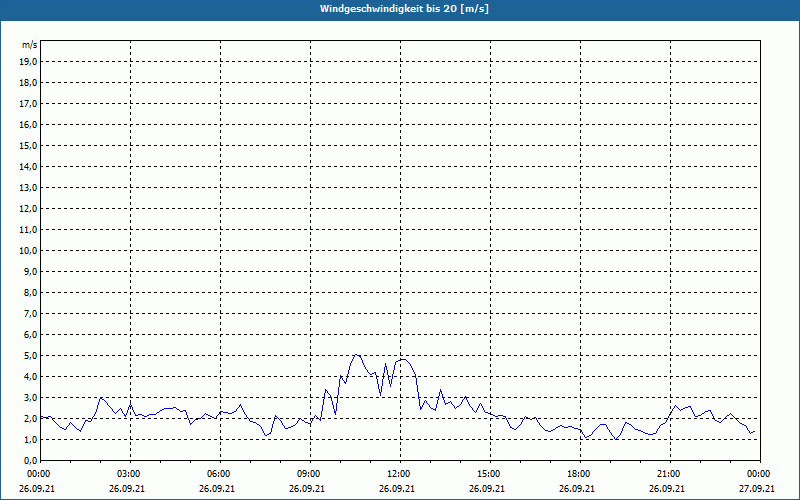
Task: Click the 03:00 time label
Action: (130, 474)
